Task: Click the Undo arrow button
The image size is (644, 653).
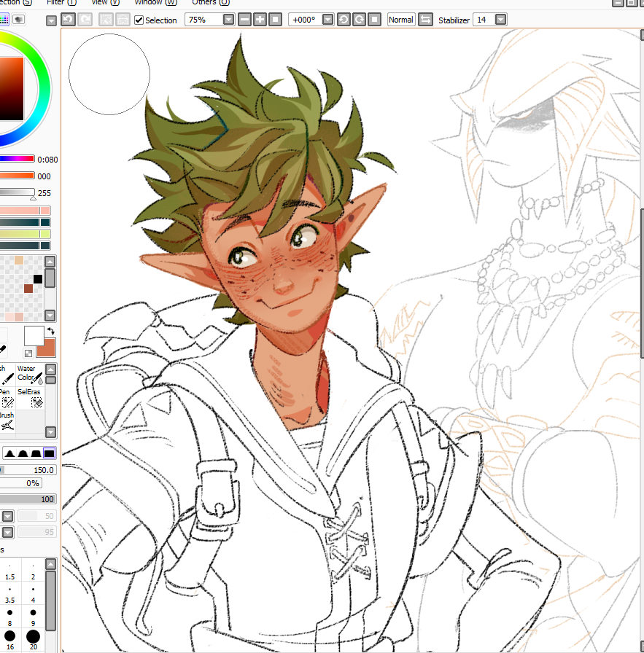Action: [68, 20]
